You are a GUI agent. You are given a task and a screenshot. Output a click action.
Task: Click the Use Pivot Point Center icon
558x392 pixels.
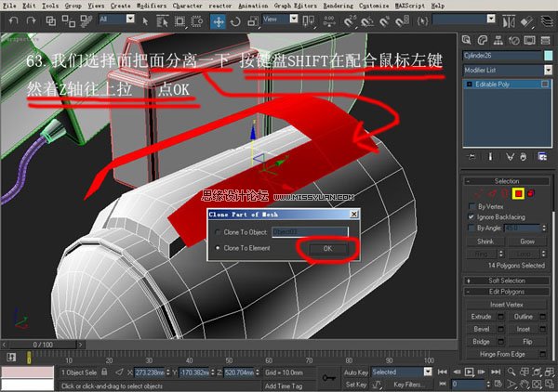tap(308, 21)
